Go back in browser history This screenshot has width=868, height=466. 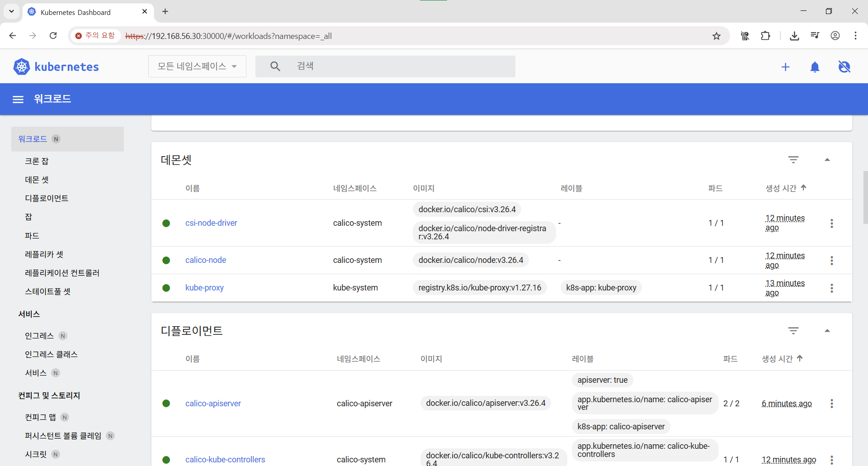tap(13, 36)
